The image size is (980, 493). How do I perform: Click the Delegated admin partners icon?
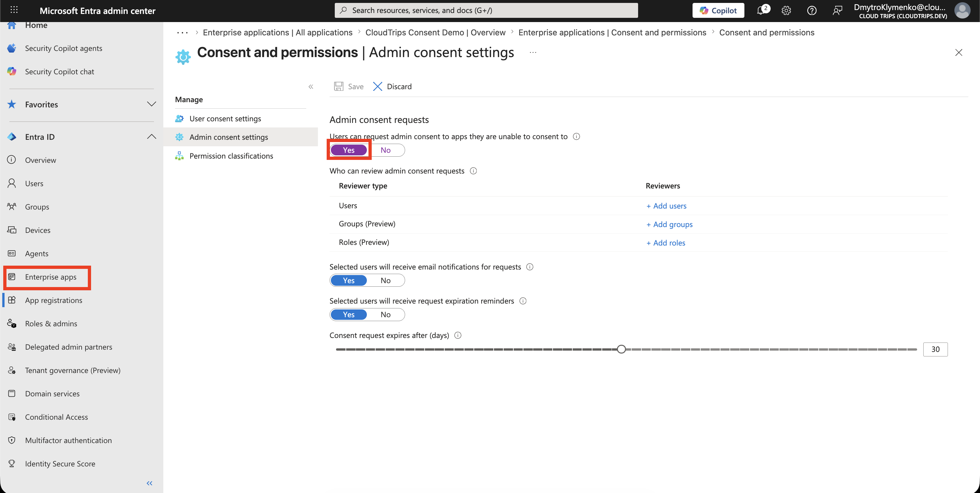(12, 347)
